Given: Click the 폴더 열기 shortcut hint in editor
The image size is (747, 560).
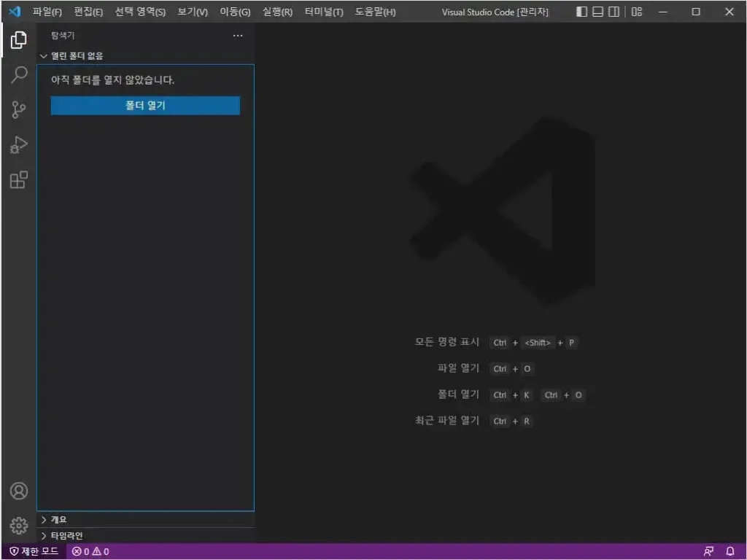Looking at the screenshot, I should (x=511, y=394).
